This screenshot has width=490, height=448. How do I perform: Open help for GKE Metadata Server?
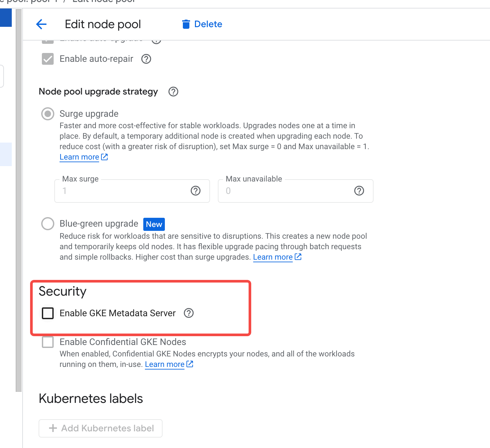(x=189, y=313)
